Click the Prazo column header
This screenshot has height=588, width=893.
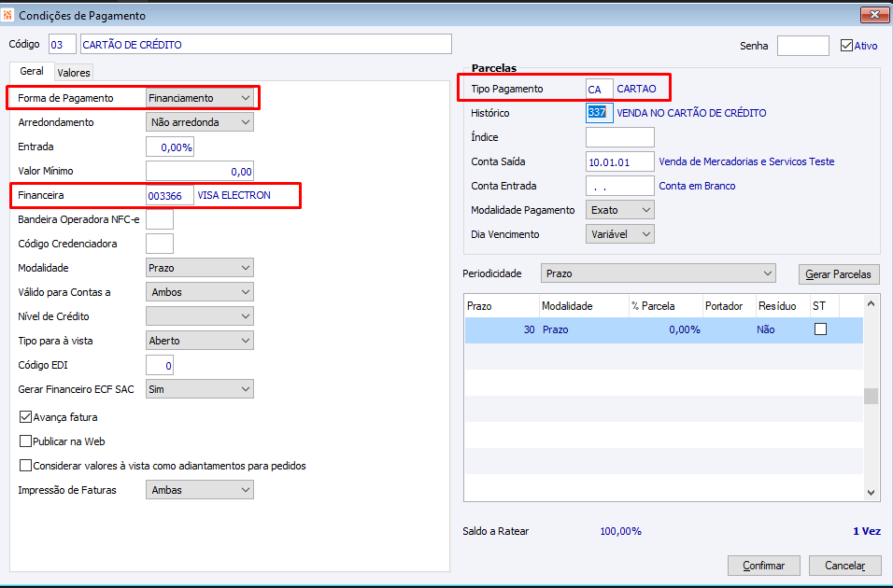(502, 306)
